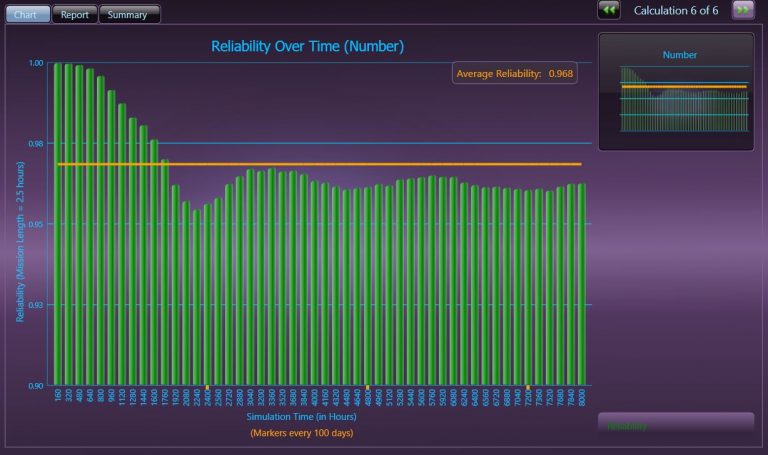Click the Markers every 100 days note
Viewport: 768px width, 455px height.
pyautogui.click(x=302, y=433)
